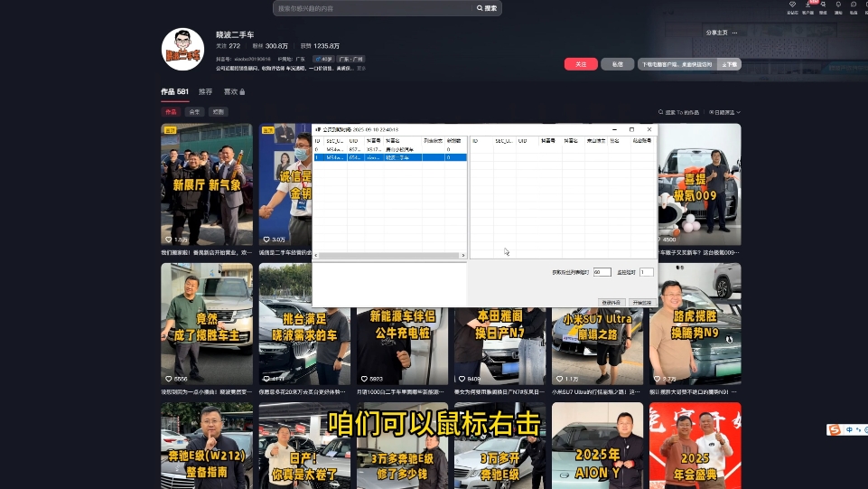Click the field containing 1

(x=646, y=272)
